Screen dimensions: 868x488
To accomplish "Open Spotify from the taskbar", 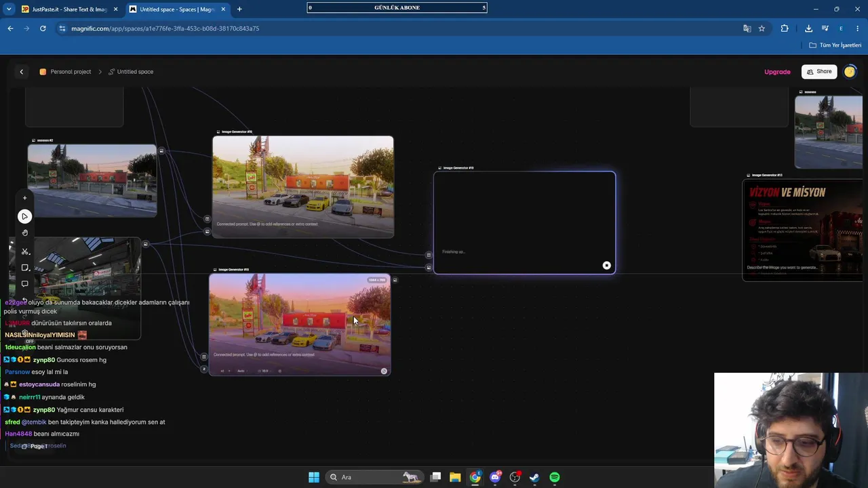I will click(555, 477).
